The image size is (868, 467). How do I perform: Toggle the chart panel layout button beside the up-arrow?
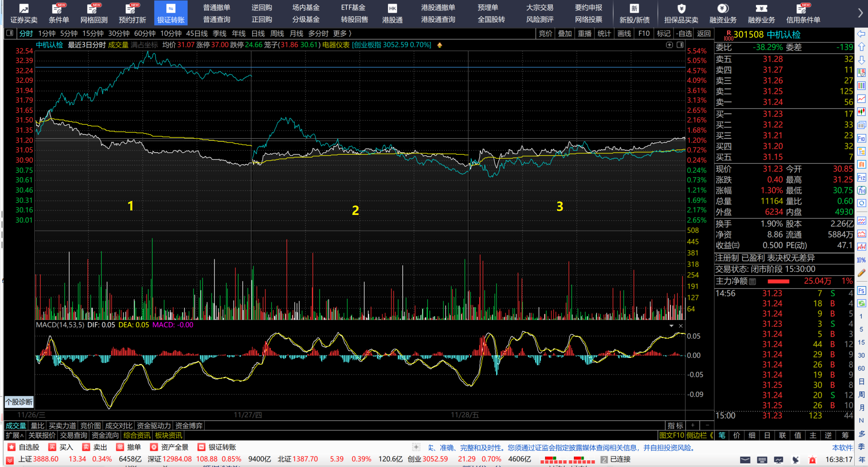(680, 45)
